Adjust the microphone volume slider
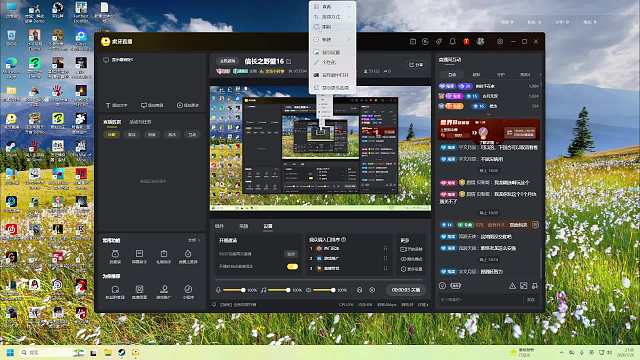The width and height of the screenshot is (640, 360). click(234, 290)
